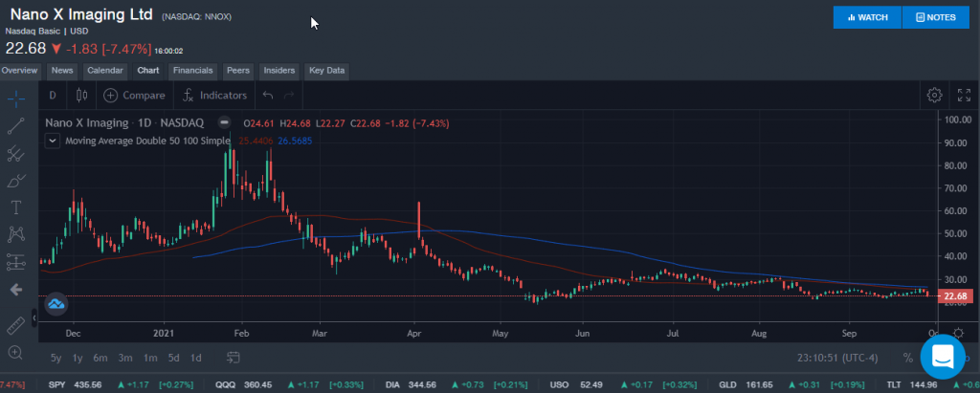Select the ruler measure tool
Viewport: 980px width, 393px height.
(16, 325)
